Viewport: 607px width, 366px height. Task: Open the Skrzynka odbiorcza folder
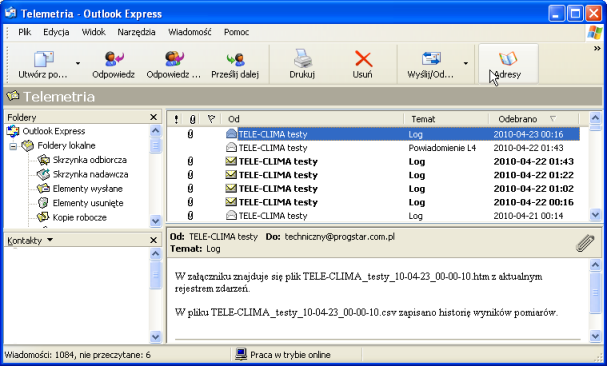[x=89, y=160]
